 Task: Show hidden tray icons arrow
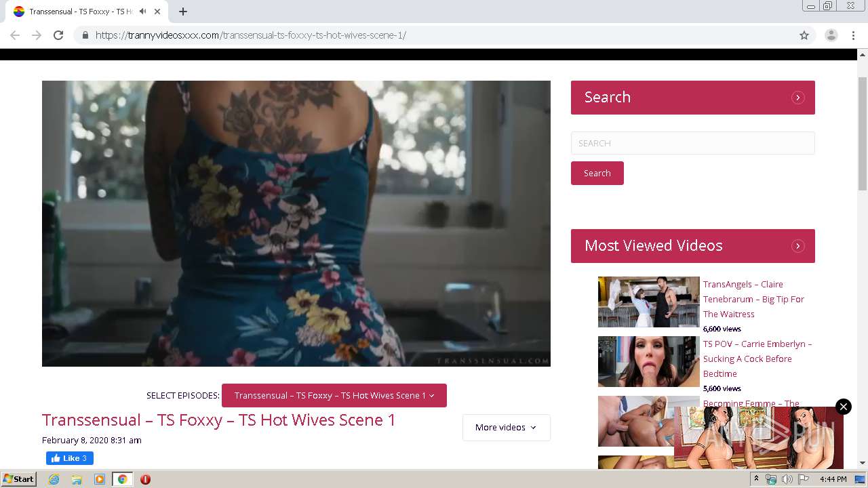pos(756,479)
